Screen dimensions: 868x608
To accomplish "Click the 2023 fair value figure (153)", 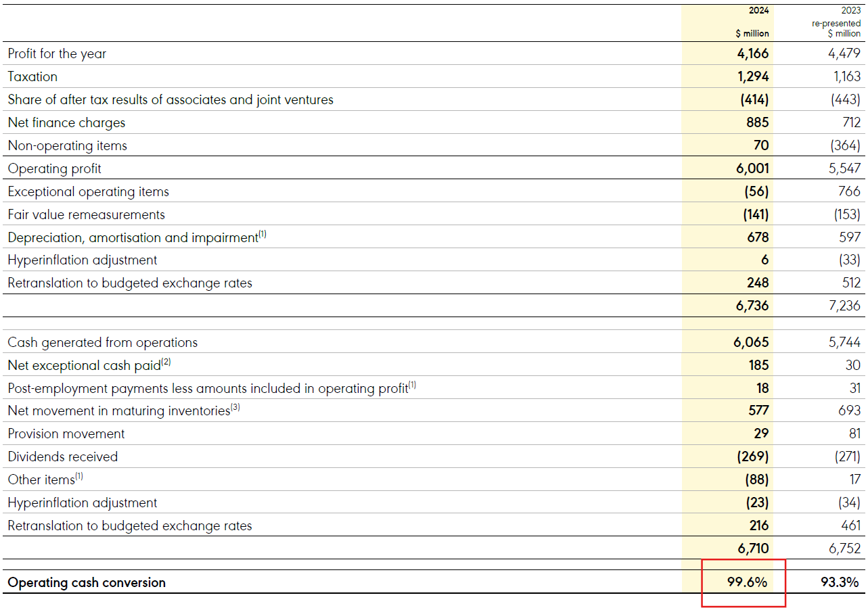I will coord(847,214).
